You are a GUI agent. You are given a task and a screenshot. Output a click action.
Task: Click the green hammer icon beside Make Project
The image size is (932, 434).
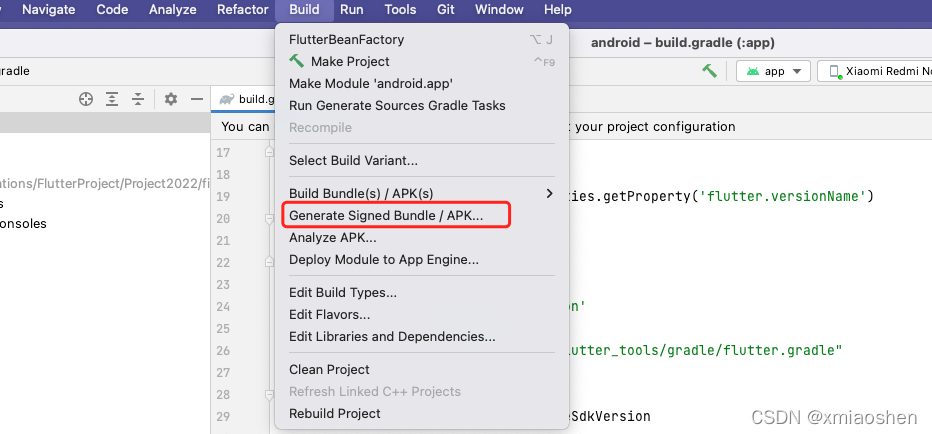[297, 61]
